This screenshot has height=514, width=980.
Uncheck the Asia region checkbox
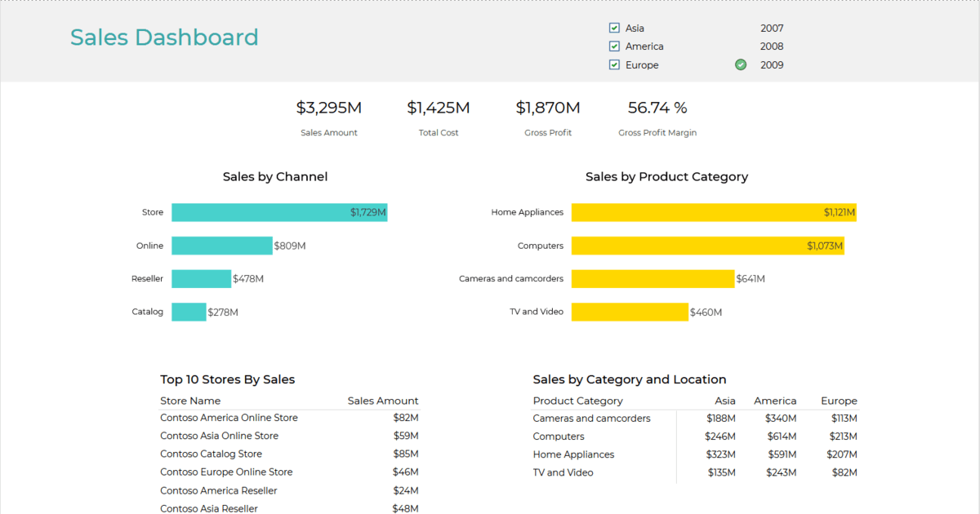coord(614,29)
